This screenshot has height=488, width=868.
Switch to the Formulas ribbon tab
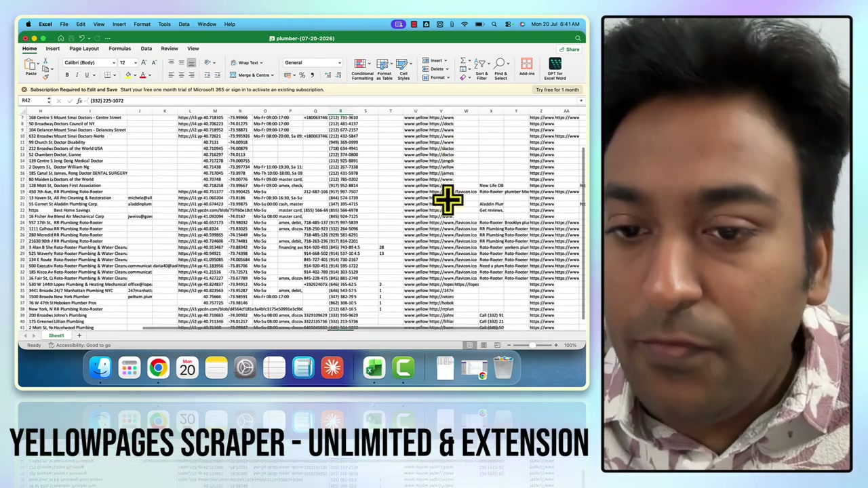tap(119, 49)
